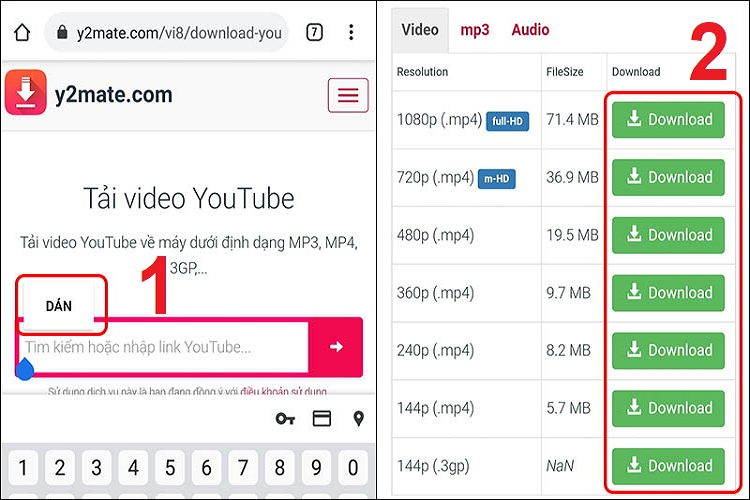Tap keyboard key 1
Viewport: 750px width, 500px height.
(x=22, y=467)
